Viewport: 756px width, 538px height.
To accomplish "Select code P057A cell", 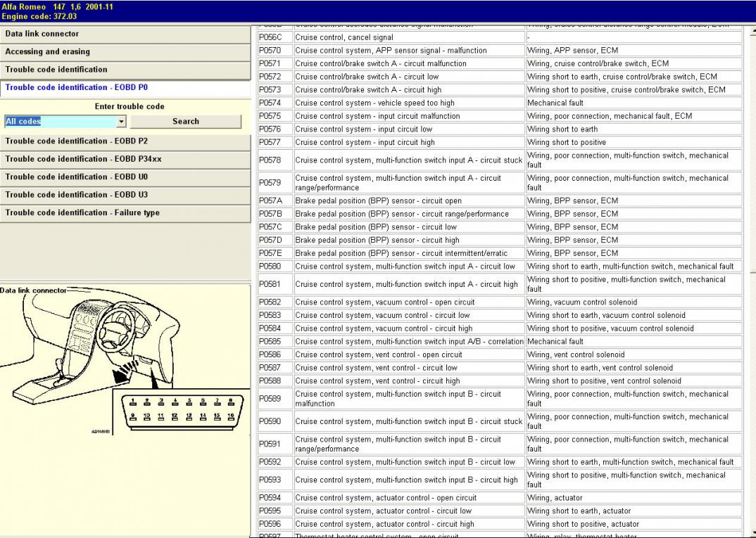I will pyautogui.click(x=275, y=201).
